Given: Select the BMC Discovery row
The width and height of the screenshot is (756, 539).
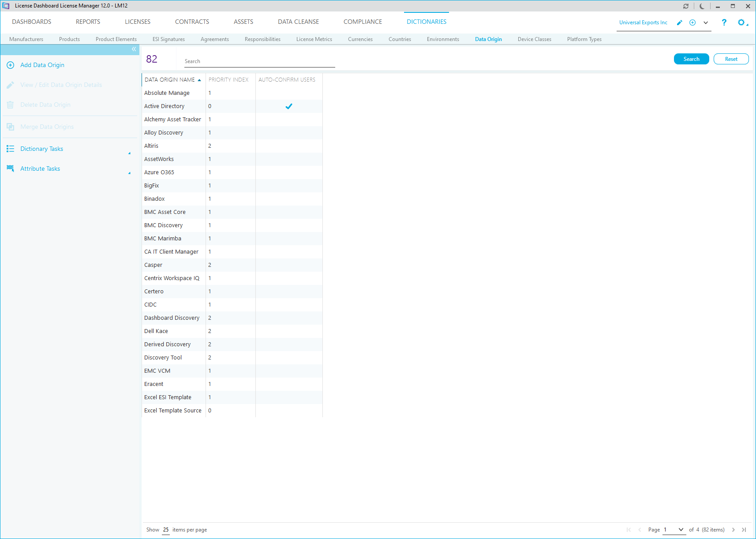Looking at the screenshot, I should click(x=232, y=225).
